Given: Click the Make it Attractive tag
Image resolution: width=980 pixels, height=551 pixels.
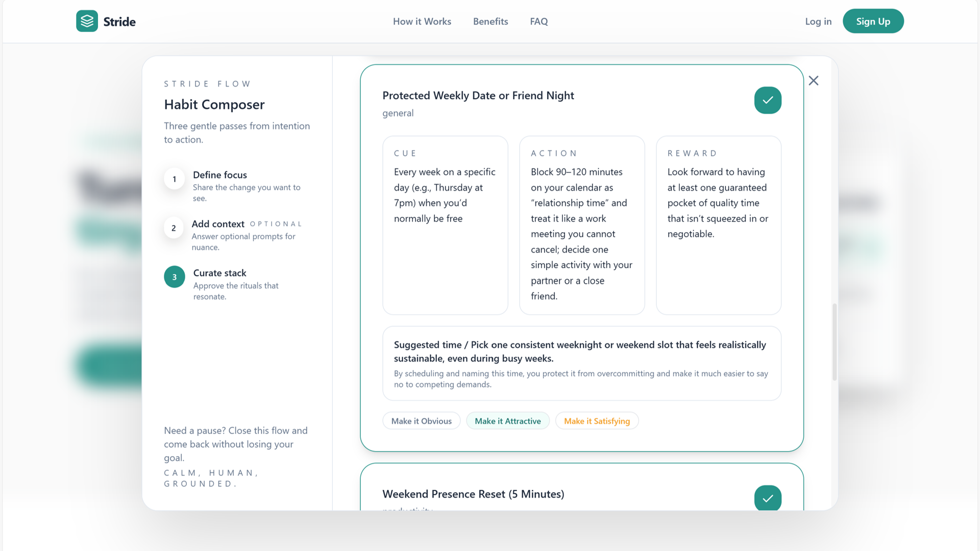Looking at the screenshot, I should point(507,421).
